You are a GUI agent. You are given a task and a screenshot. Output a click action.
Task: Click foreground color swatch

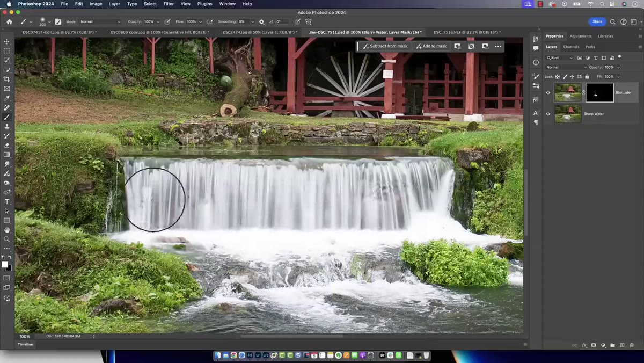click(x=5, y=264)
